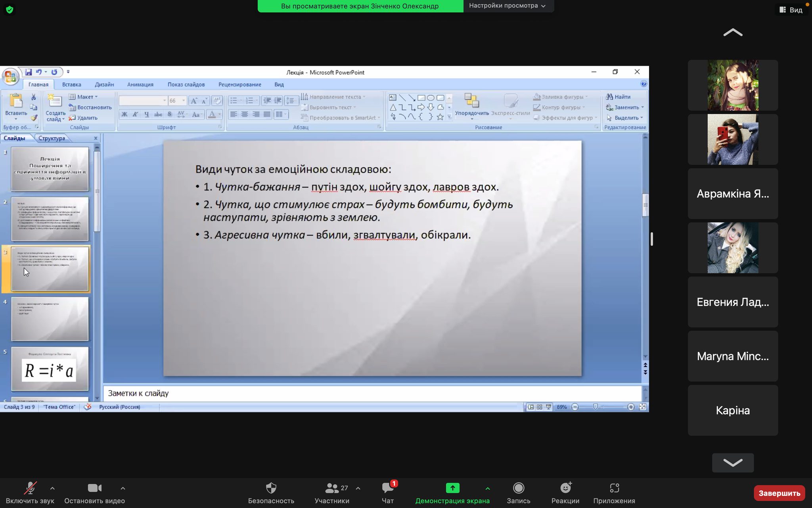Open Участники list
This screenshot has width=812, height=508.
coord(332,493)
